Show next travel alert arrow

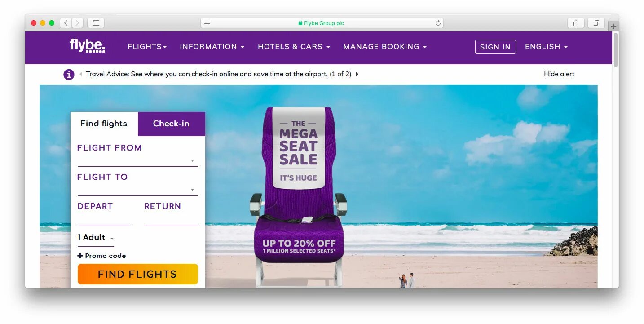[x=357, y=74]
